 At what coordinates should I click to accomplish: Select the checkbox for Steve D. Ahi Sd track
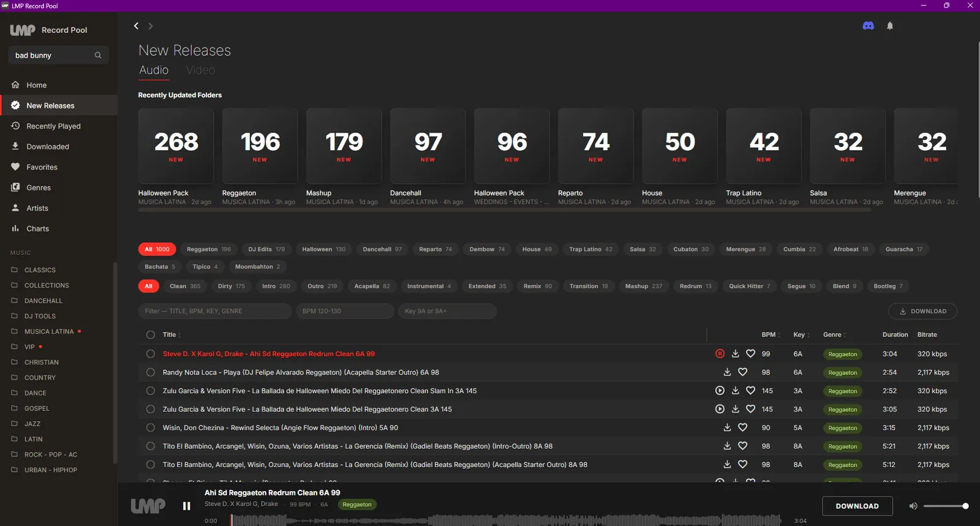[x=151, y=354]
